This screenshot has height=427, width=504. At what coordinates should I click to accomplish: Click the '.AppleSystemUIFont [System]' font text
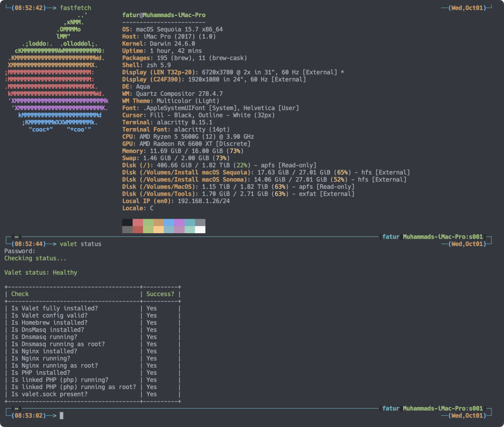point(190,108)
